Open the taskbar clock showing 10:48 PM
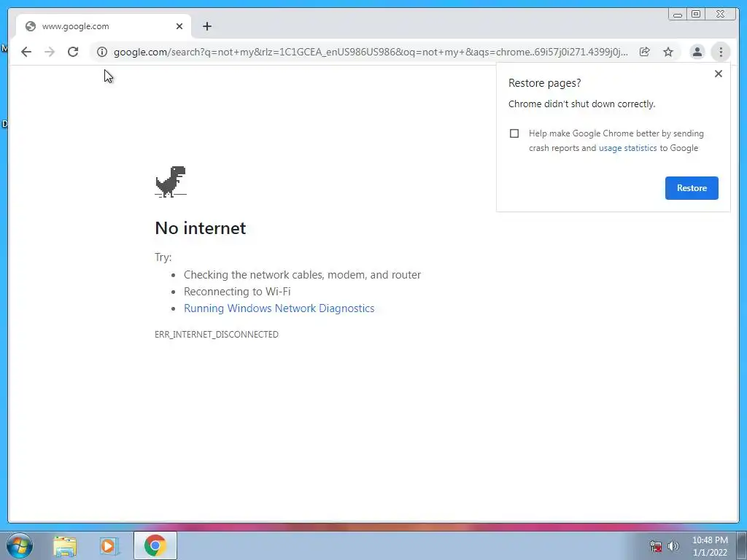The width and height of the screenshot is (747, 560). pos(710,546)
